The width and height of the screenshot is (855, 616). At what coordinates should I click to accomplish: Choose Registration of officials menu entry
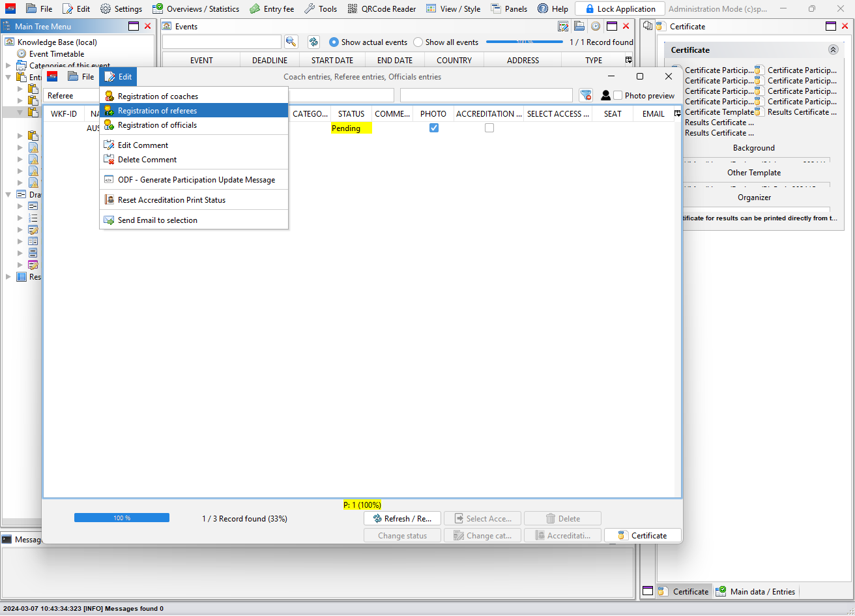coord(194,125)
